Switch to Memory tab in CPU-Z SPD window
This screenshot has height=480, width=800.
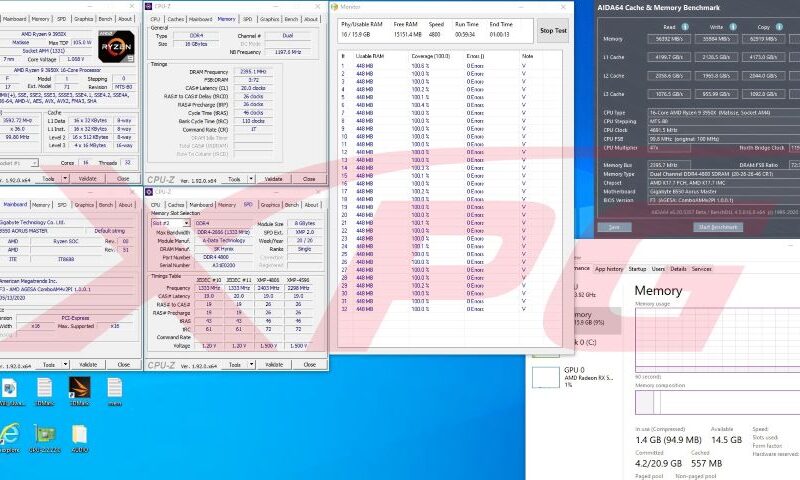coord(227,205)
